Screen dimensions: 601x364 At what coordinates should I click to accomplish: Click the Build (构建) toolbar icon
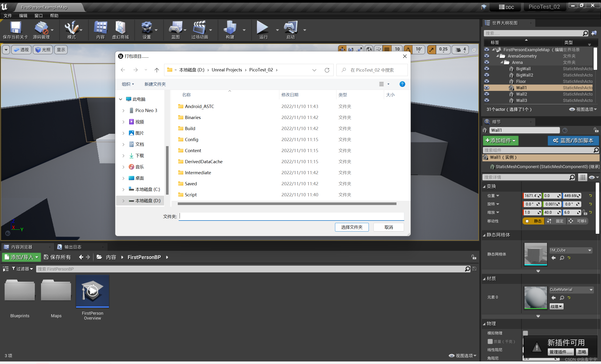(230, 28)
